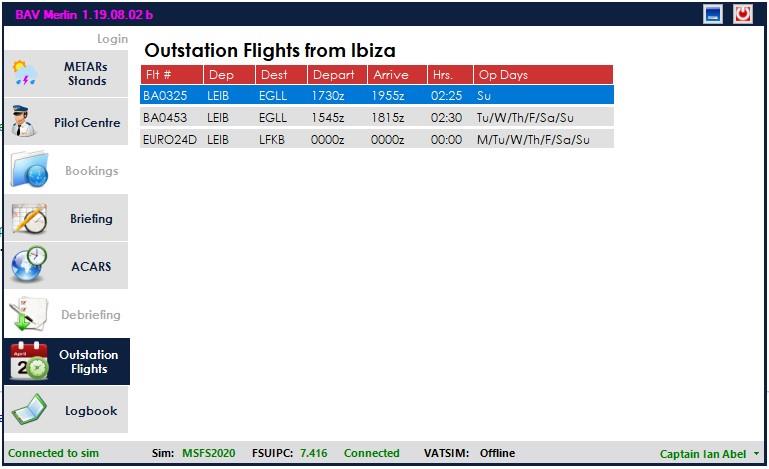Sort by the Depart column header

click(337, 75)
